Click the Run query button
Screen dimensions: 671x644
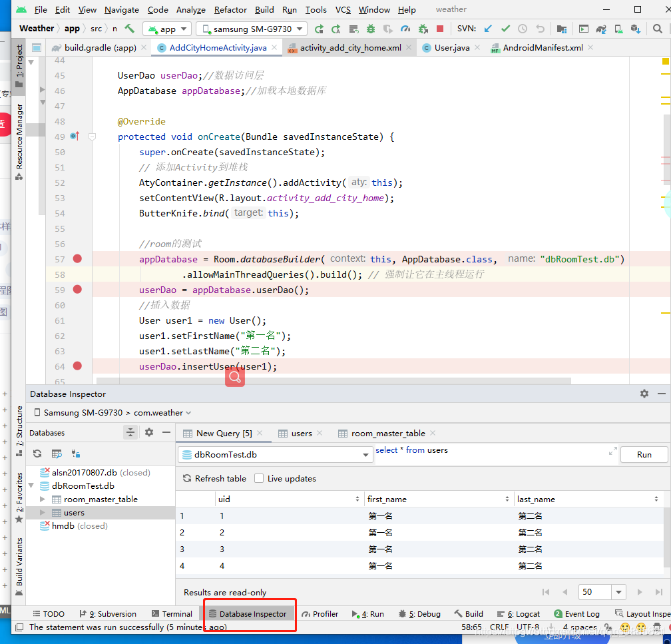pyautogui.click(x=644, y=455)
